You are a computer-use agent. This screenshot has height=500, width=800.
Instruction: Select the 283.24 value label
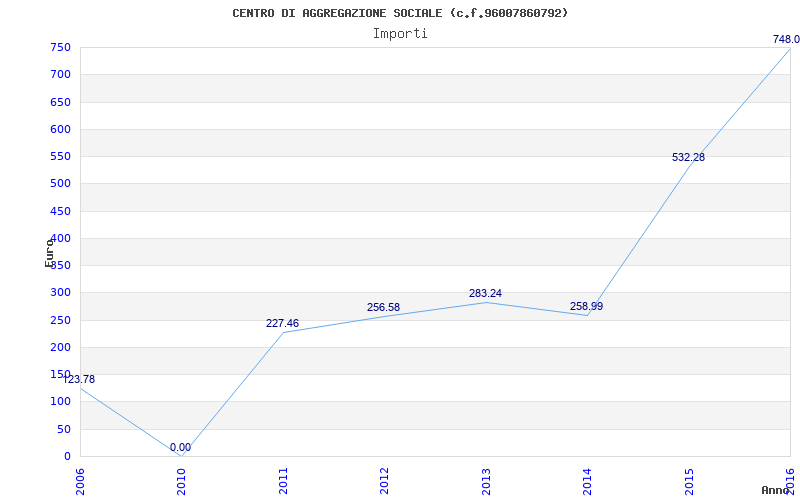pos(485,293)
